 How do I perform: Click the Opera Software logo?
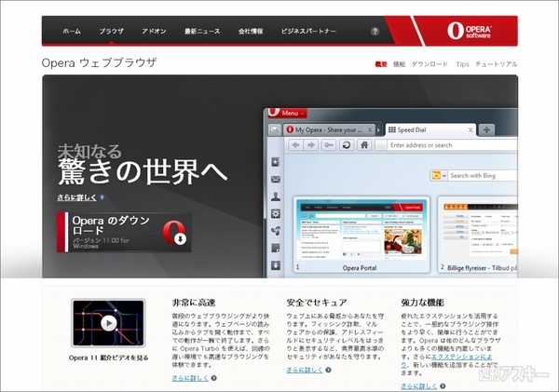tap(470, 31)
